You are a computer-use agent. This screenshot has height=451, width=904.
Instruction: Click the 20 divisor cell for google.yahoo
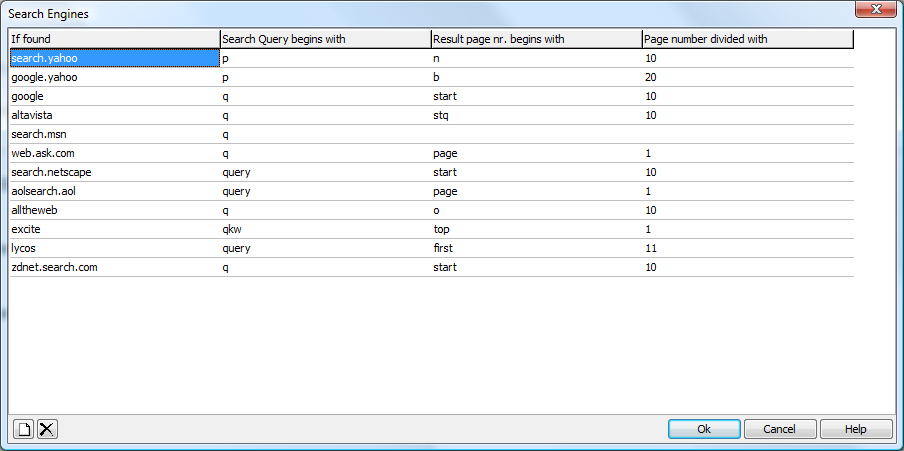pos(748,77)
